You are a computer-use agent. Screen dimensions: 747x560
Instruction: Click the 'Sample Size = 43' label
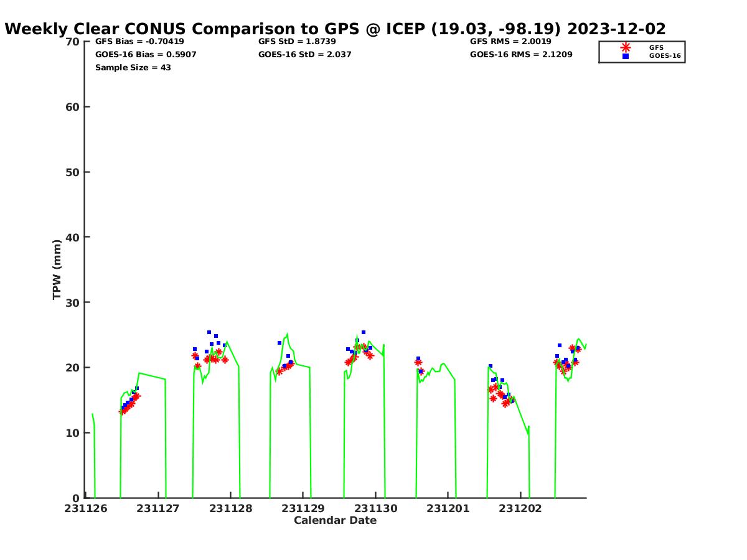pos(133,68)
